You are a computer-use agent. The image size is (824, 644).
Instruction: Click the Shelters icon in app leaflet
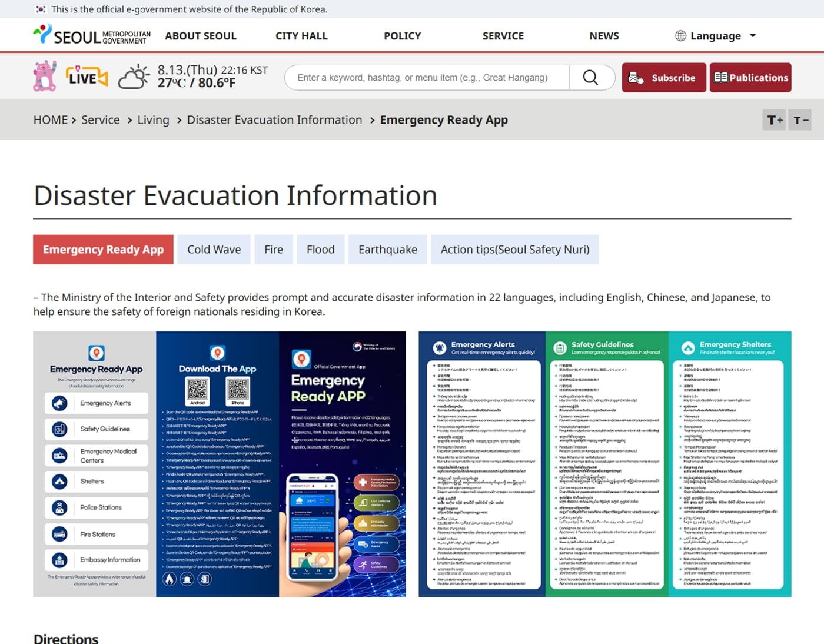click(x=59, y=482)
